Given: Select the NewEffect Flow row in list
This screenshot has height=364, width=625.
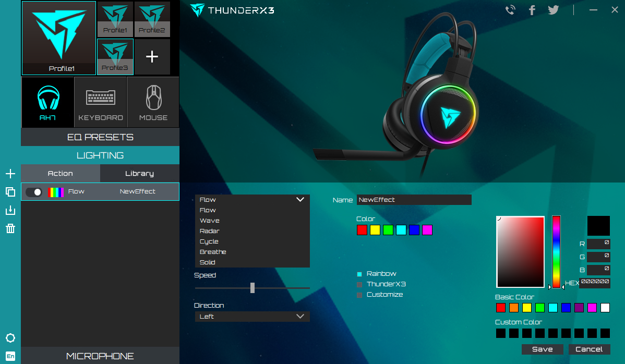Looking at the screenshot, I should 100,191.
